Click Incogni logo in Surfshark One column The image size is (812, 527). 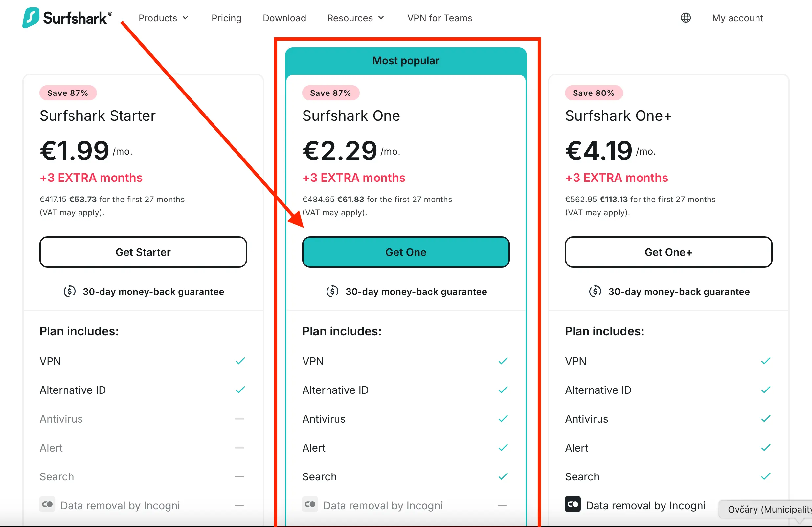click(310, 505)
